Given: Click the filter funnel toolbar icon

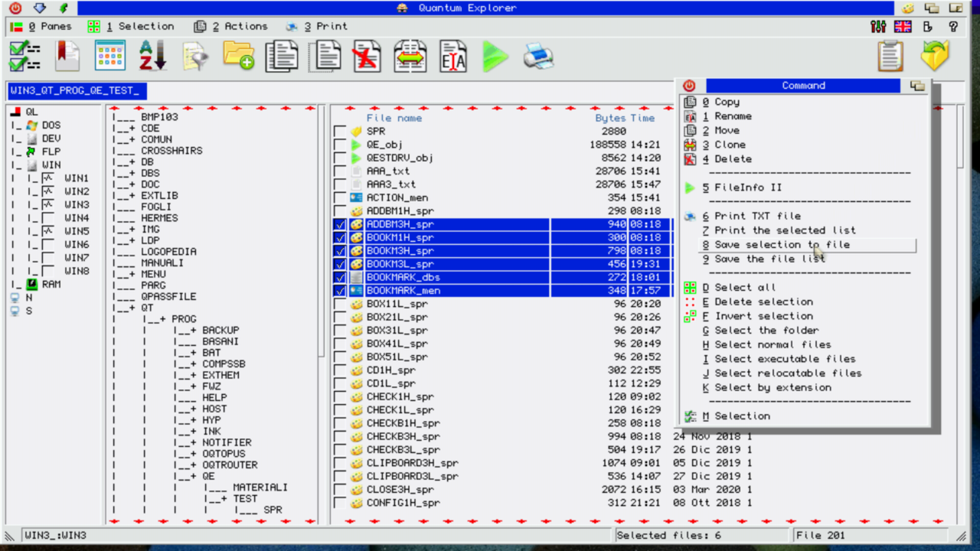Looking at the screenshot, I should click(196, 57).
